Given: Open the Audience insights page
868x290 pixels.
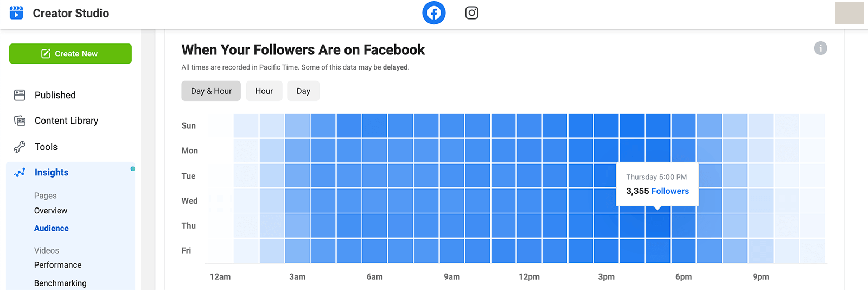Looking at the screenshot, I should (52, 229).
